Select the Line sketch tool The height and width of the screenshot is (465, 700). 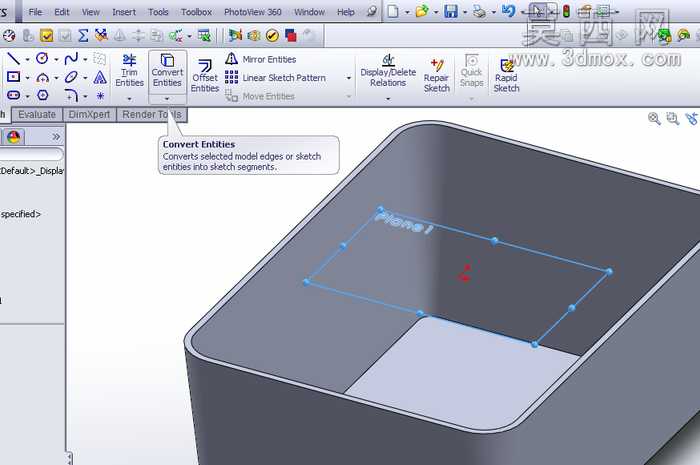click(13, 58)
